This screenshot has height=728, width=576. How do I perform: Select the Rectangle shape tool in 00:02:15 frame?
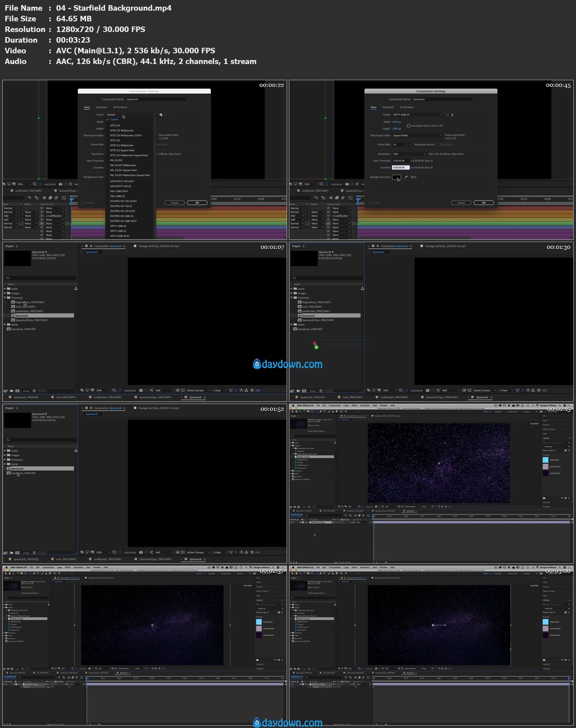click(x=317, y=412)
